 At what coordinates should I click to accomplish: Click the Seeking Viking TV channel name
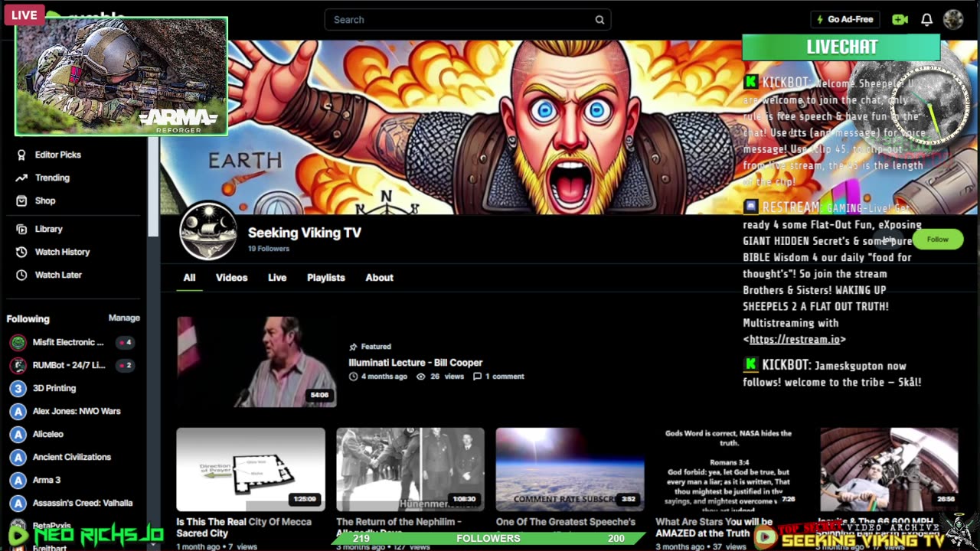(305, 233)
